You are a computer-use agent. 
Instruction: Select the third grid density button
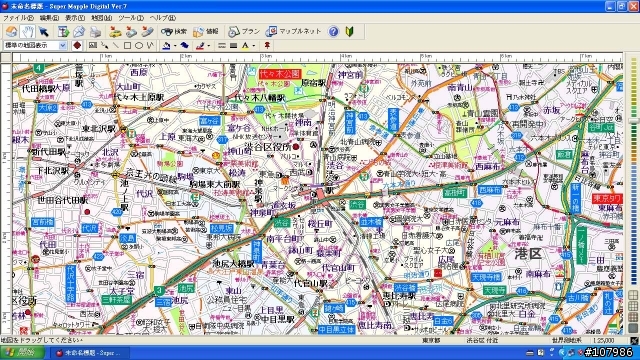click(x=633, y=317)
